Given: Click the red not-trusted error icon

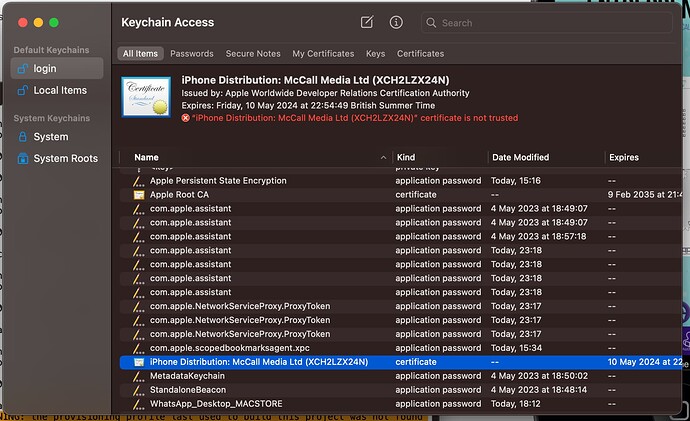Looking at the screenshot, I should [186, 118].
